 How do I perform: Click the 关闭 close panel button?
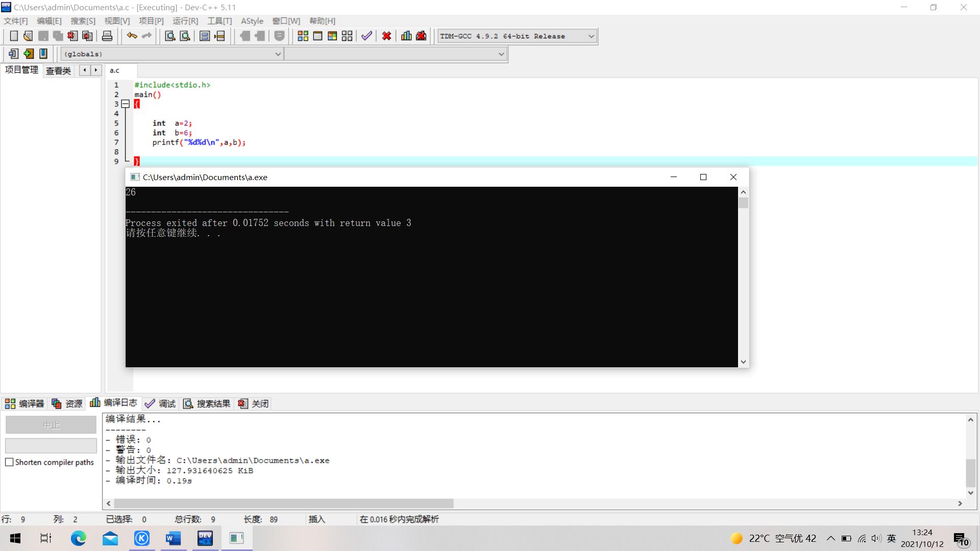coord(254,404)
